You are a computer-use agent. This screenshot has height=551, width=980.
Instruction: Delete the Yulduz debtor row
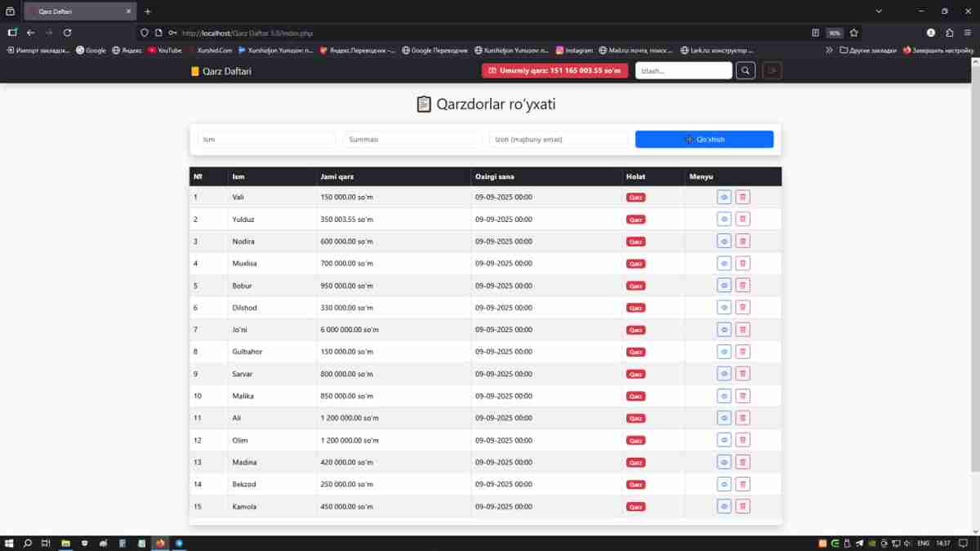742,219
